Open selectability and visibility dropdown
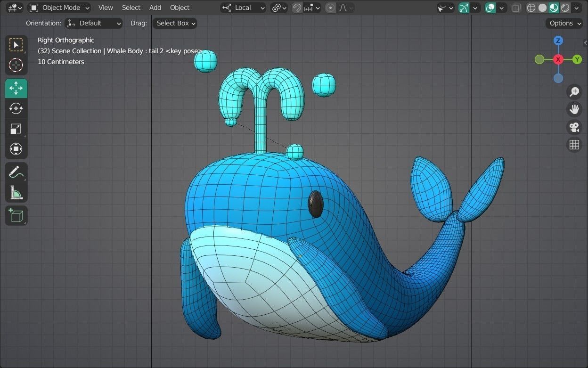This screenshot has width=588, height=368. click(x=445, y=8)
